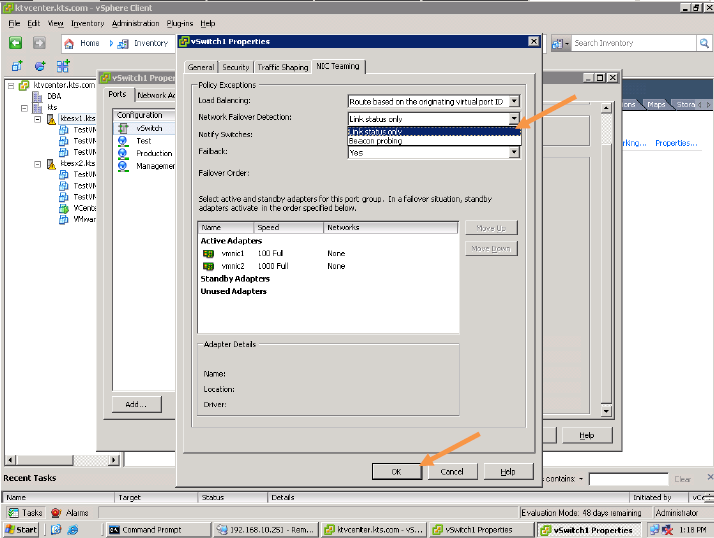Open the Network Failover Detection dropdown

coord(514,118)
